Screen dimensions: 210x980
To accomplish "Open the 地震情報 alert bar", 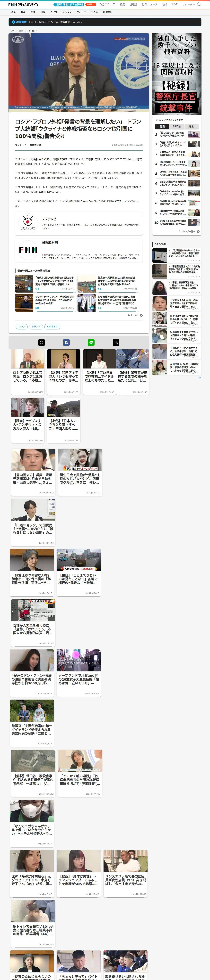I will click(105, 22).
